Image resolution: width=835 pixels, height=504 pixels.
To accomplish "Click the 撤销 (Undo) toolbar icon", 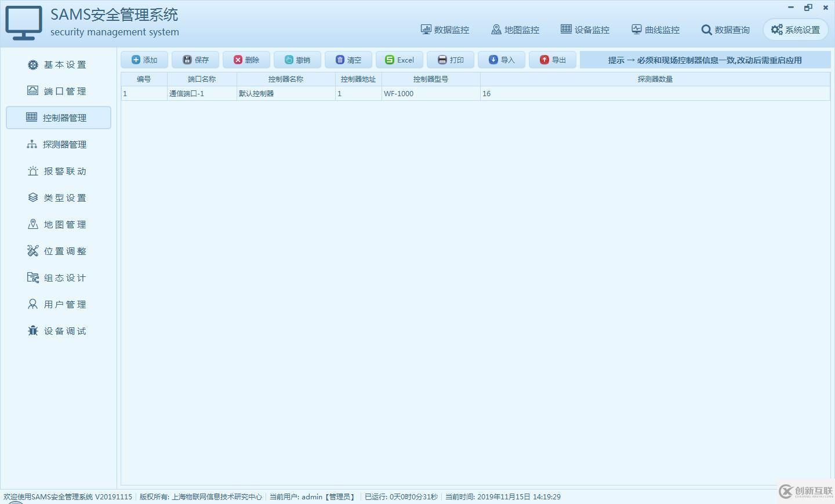I will tap(297, 59).
